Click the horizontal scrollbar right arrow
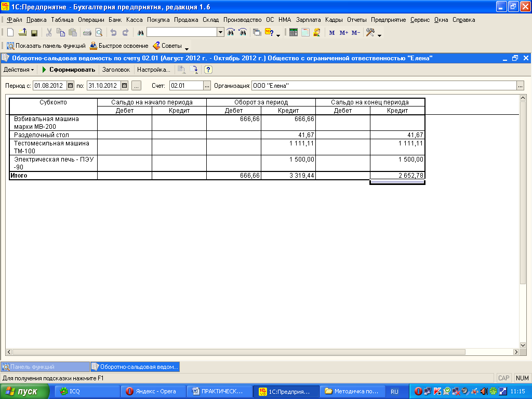The height and width of the screenshot is (399, 532). pos(516,352)
